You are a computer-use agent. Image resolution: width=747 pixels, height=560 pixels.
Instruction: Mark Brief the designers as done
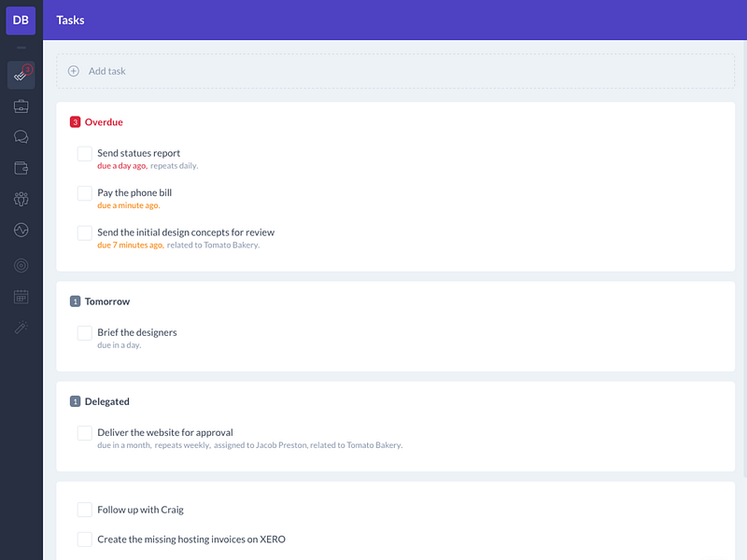pyautogui.click(x=85, y=333)
